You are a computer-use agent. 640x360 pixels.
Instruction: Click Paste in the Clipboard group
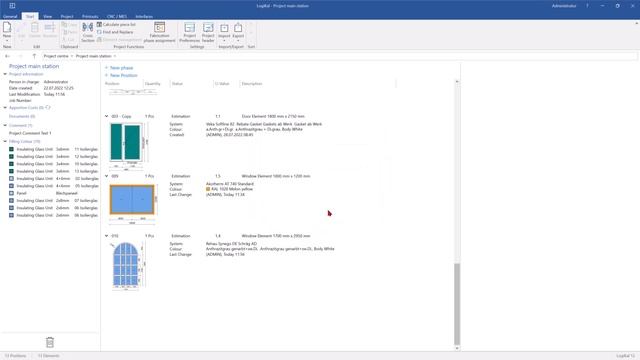[x=70, y=32]
